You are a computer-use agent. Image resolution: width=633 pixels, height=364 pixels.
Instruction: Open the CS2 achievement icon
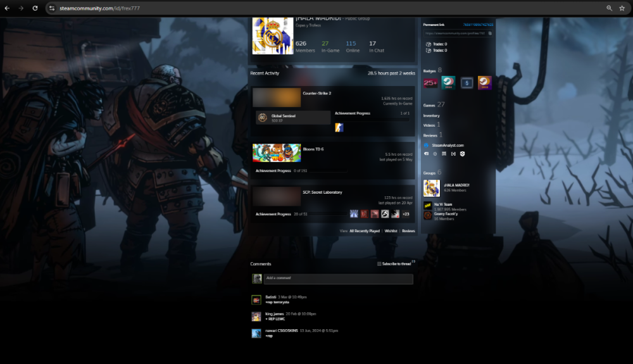(339, 127)
